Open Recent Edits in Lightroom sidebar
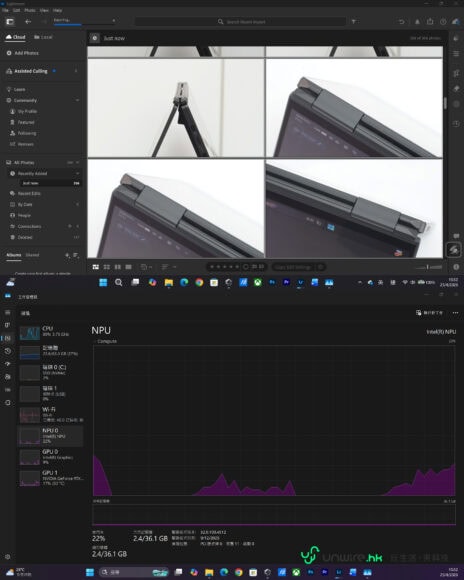Image resolution: width=464 pixels, height=580 pixels. 25,193
